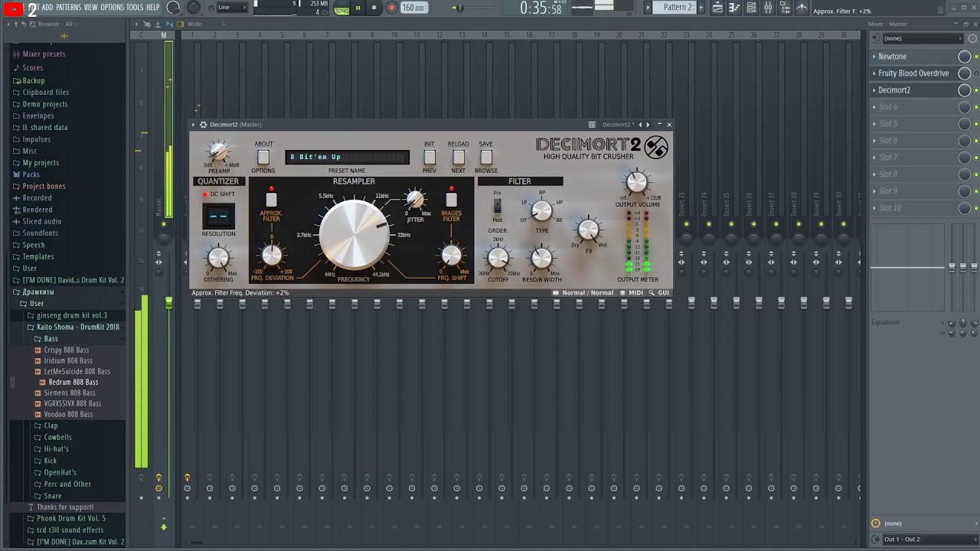Open Decimort2 slot options arrow in mixer

[x=874, y=90]
